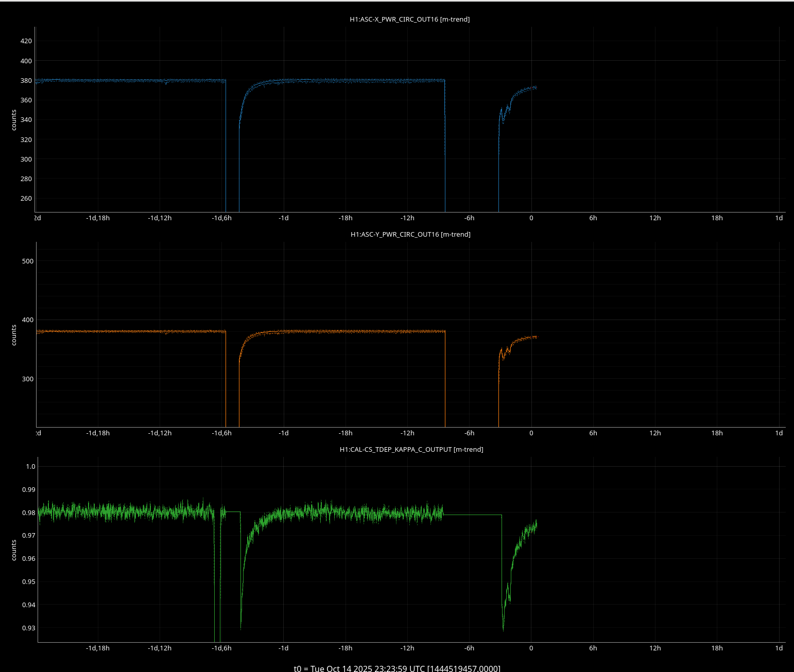Click the bottom plot's 'counts' y-axis label

pos(14,550)
